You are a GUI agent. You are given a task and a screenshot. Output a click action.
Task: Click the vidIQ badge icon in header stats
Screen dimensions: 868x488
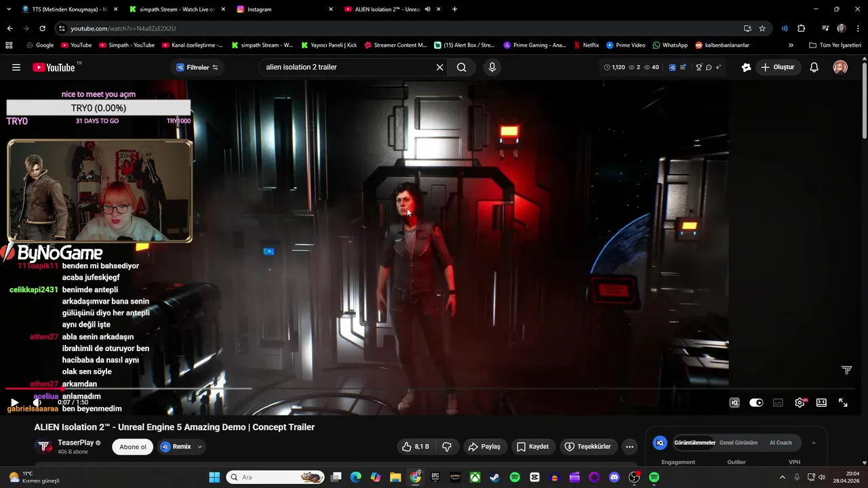673,67
